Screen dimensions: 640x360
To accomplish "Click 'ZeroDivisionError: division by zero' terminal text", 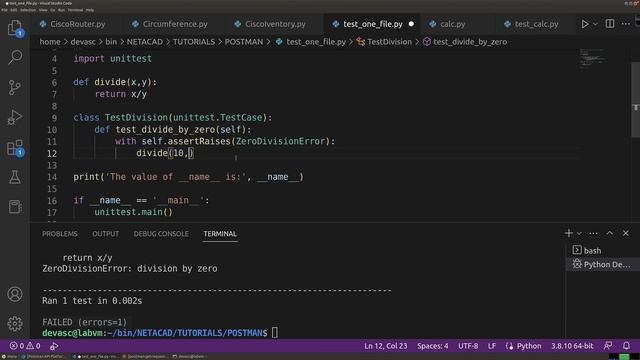I will [x=130, y=269].
